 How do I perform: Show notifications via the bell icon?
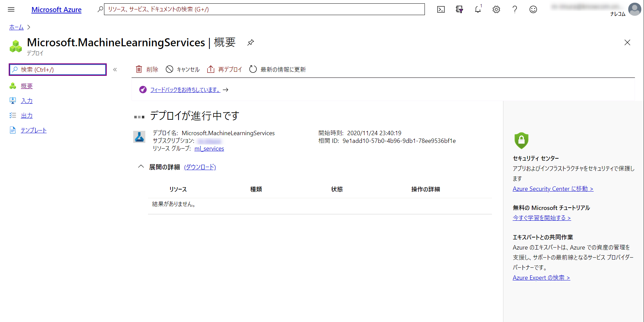tap(478, 9)
